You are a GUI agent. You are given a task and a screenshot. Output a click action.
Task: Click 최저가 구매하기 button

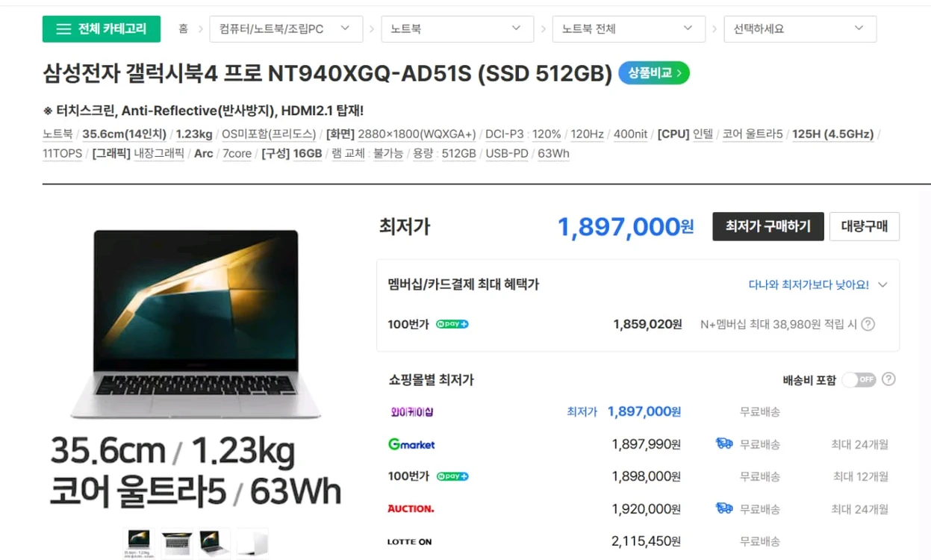768,226
